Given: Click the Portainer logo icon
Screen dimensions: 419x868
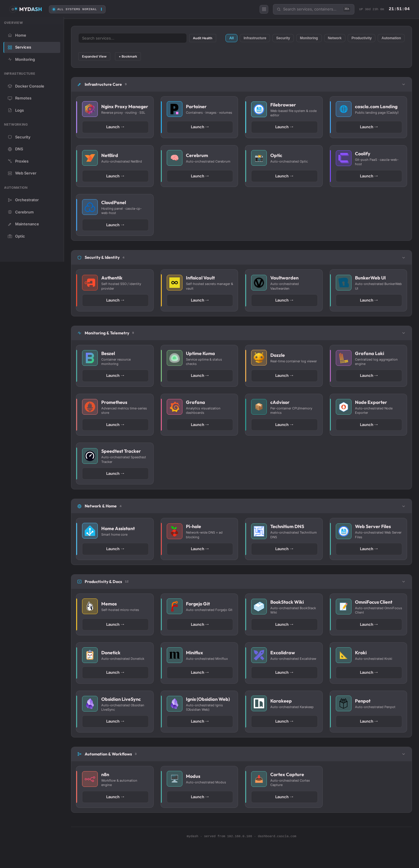Looking at the screenshot, I should click(x=174, y=109).
